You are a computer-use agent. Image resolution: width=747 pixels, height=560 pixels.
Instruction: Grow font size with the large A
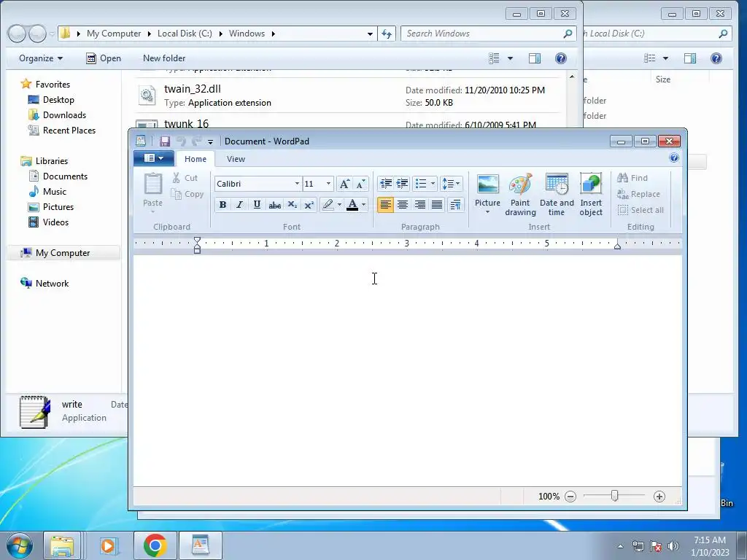(344, 184)
